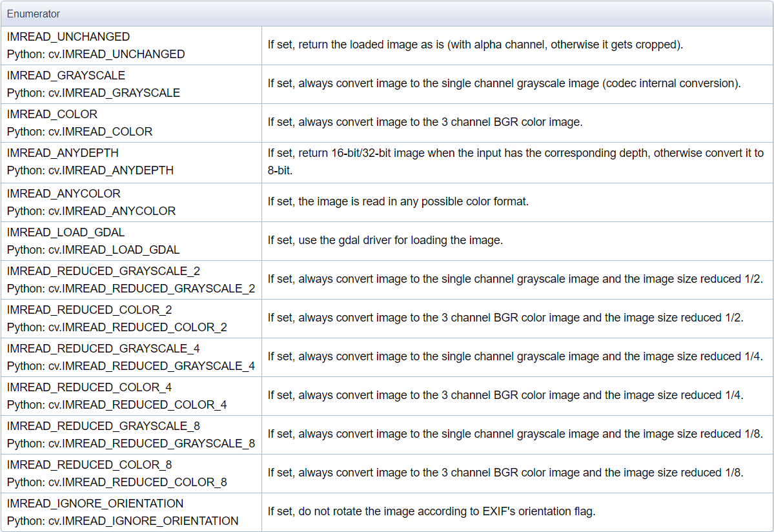Click Python: cv.IMREAD_REDUCED_GRAYSCALE_8 text
The height and width of the screenshot is (532, 774).
pyautogui.click(x=131, y=444)
